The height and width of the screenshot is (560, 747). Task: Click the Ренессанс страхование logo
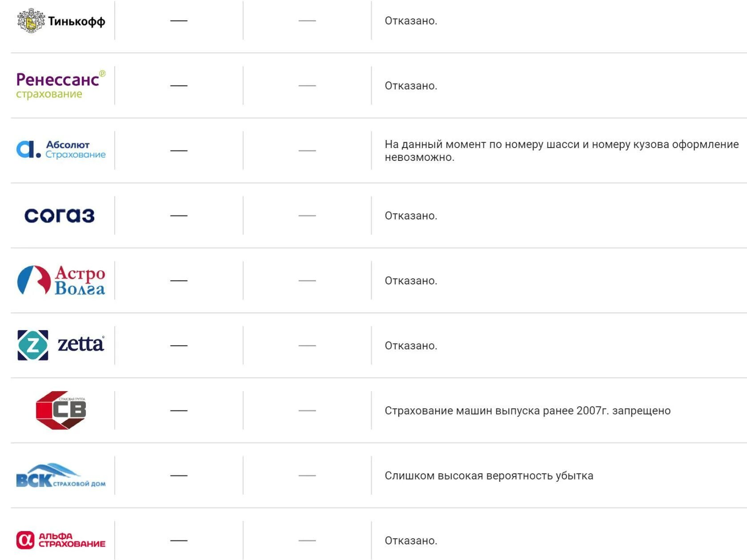pos(61,85)
